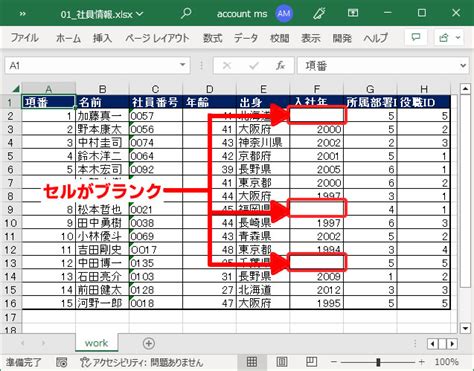Click the share icon button
The height and width of the screenshot is (371, 474).
pyautogui.click(x=444, y=38)
